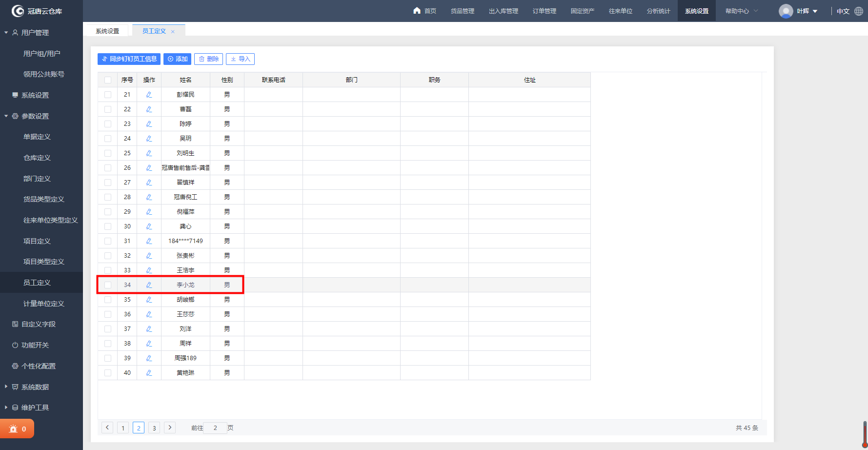The image size is (868, 450).
Task: Edit employee 刘明生 via pencil icon
Action: point(149,153)
